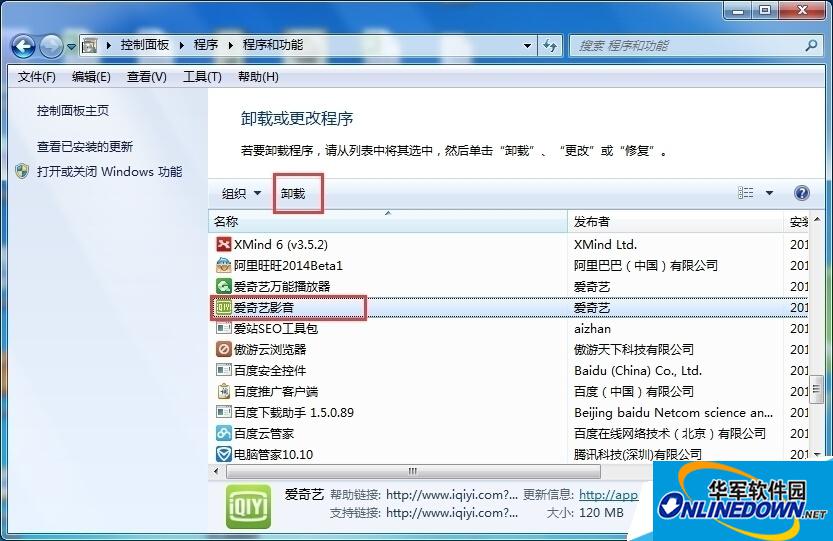The width and height of the screenshot is (833, 541).
Task: Click the 卸载 button in toolbar
Action: coord(293,193)
